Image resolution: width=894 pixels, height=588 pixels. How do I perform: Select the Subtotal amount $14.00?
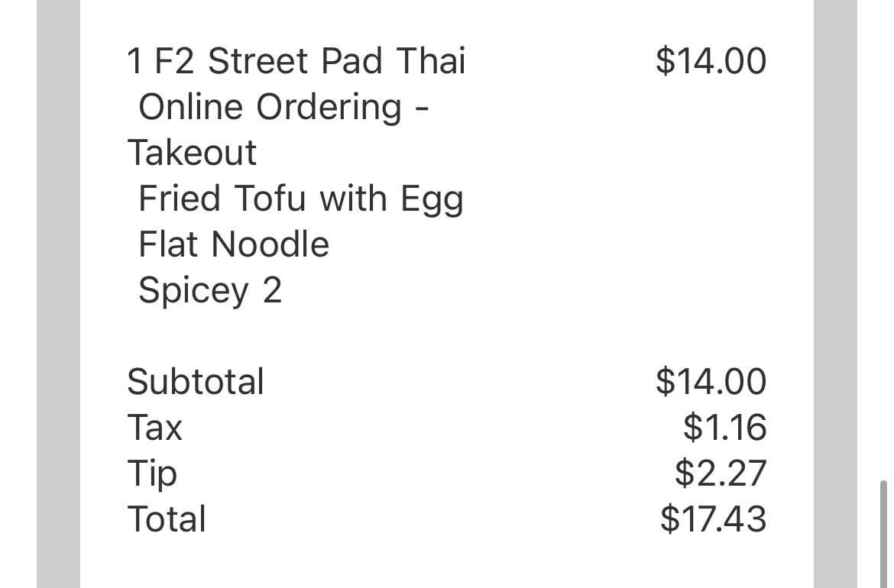[711, 381]
